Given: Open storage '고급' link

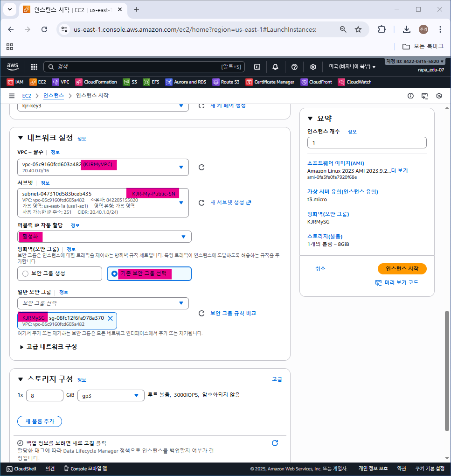Looking at the screenshot, I should coord(277,379).
